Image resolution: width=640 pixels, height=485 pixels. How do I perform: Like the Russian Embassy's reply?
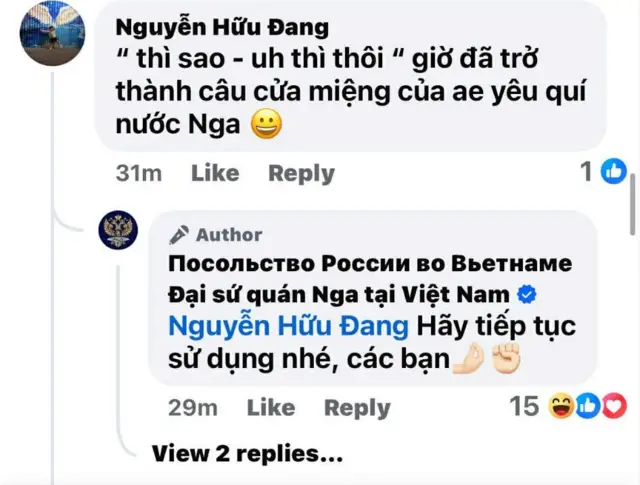(x=271, y=407)
